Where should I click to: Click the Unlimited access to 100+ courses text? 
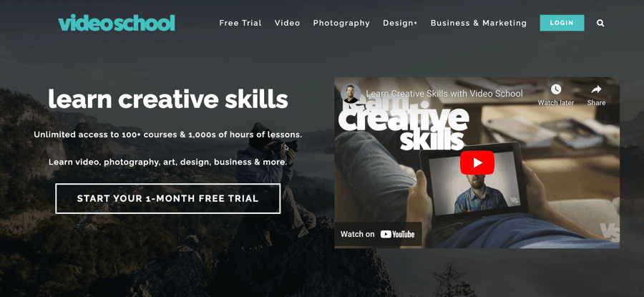(x=168, y=135)
